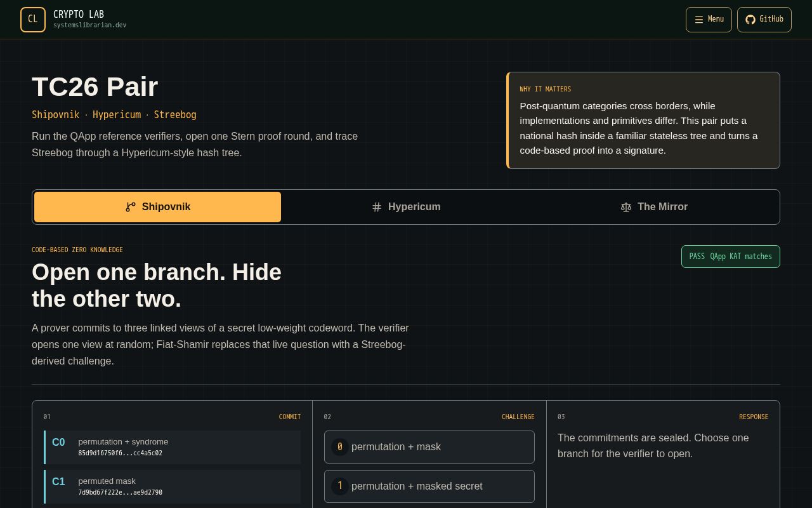This screenshot has width=812, height=508.
Task: Click the GitHub octocat icon
Action: (x=750, y=20)
